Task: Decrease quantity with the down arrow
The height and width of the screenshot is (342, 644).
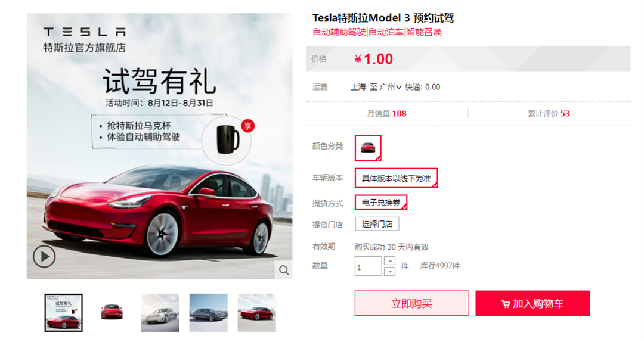Action: 390,271
